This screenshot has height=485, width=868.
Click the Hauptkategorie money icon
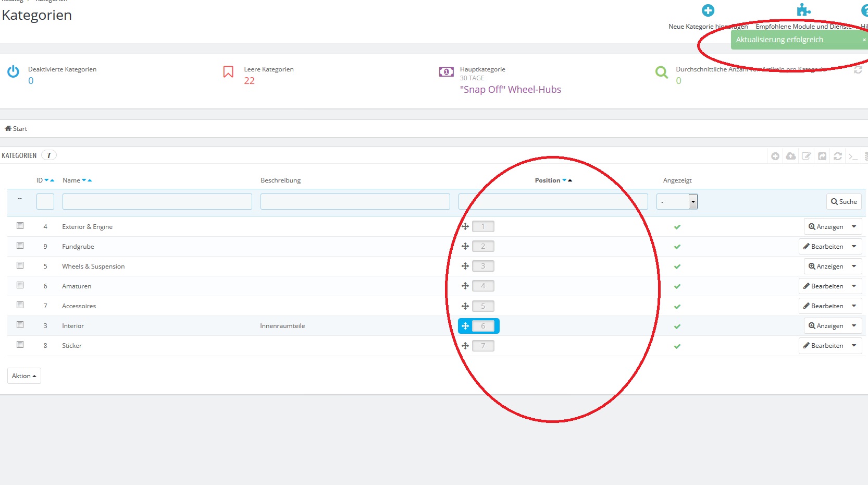447,71
